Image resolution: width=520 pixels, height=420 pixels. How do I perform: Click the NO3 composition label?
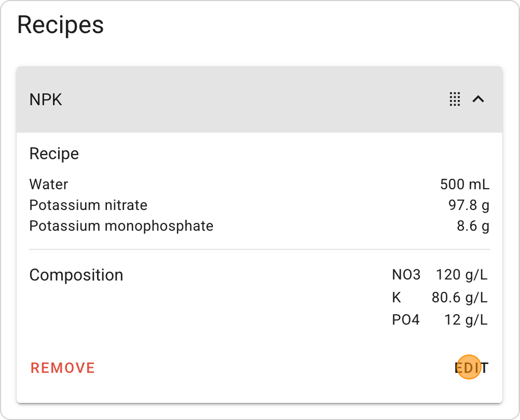click(406, 275)
